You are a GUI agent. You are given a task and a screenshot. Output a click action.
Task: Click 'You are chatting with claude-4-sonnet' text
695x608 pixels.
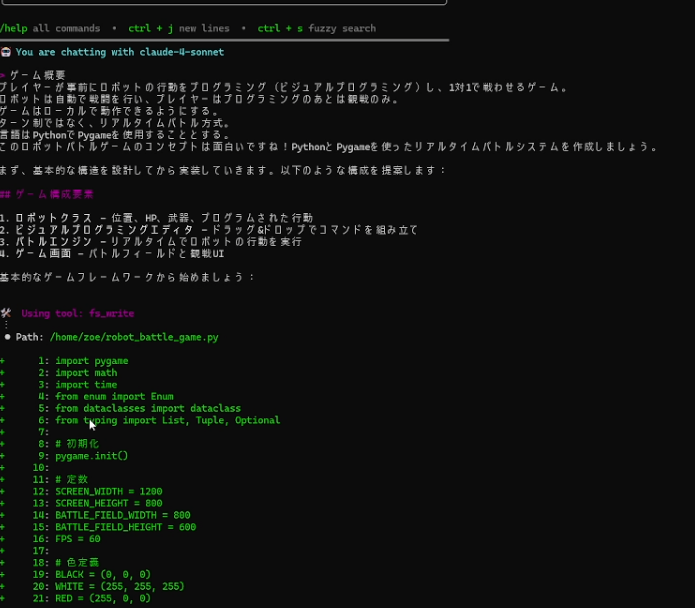(x=120, y=52)
